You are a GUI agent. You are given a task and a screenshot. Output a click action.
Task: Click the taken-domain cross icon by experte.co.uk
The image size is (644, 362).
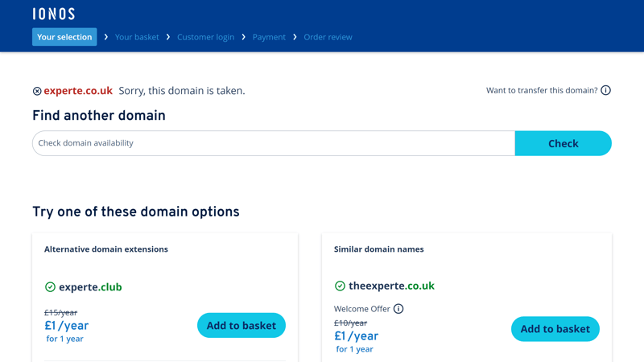[x=37, y=91]
